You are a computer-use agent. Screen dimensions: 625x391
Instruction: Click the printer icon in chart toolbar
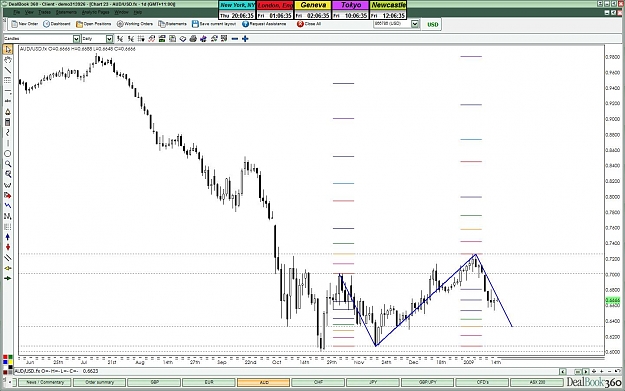click(x=193, y=39)
